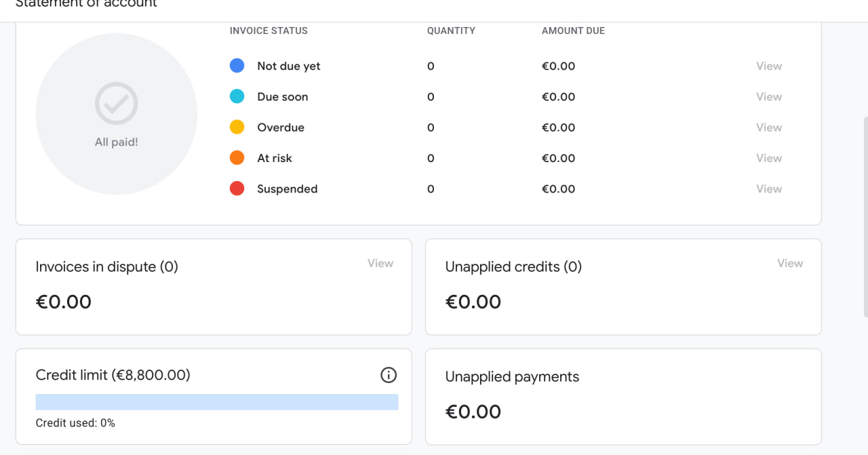The width and height of the screenshot is (868, 455).
Task: Click the teal Due soon dot
Action: [x=237, y=96]
